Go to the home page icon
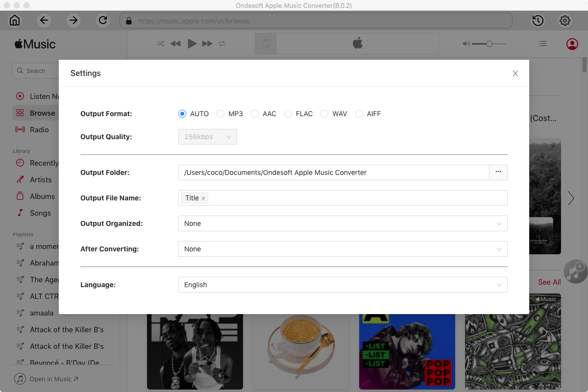This screenshot has height=392, width=588. pos(15,21)
